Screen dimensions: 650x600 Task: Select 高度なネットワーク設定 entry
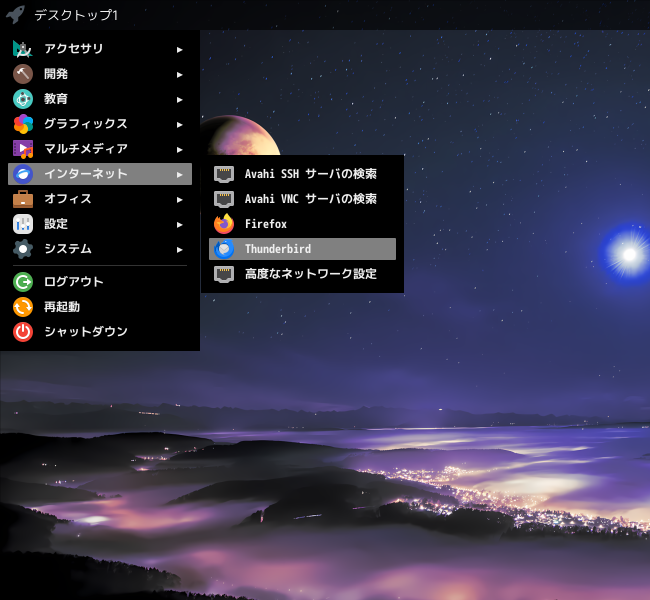point(302,274)
